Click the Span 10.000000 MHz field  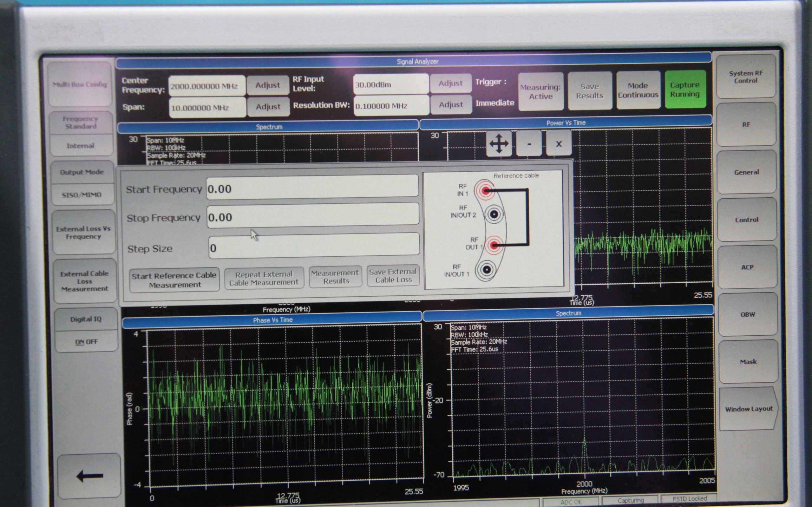click(207, 108)
